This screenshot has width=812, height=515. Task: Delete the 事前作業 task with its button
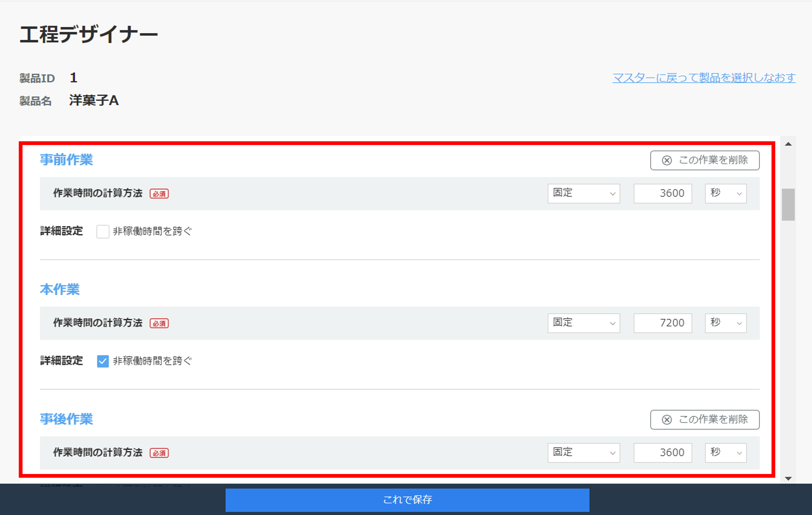point(705,160)
